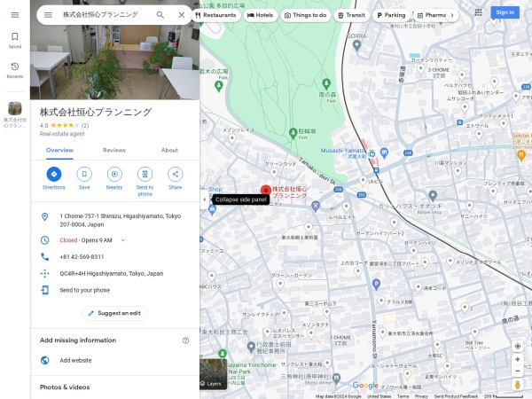Image resolution: width=532 pixels, height=399 pixels.
Task: Click the phone number +81 42-569-8311
Action: 82,257
